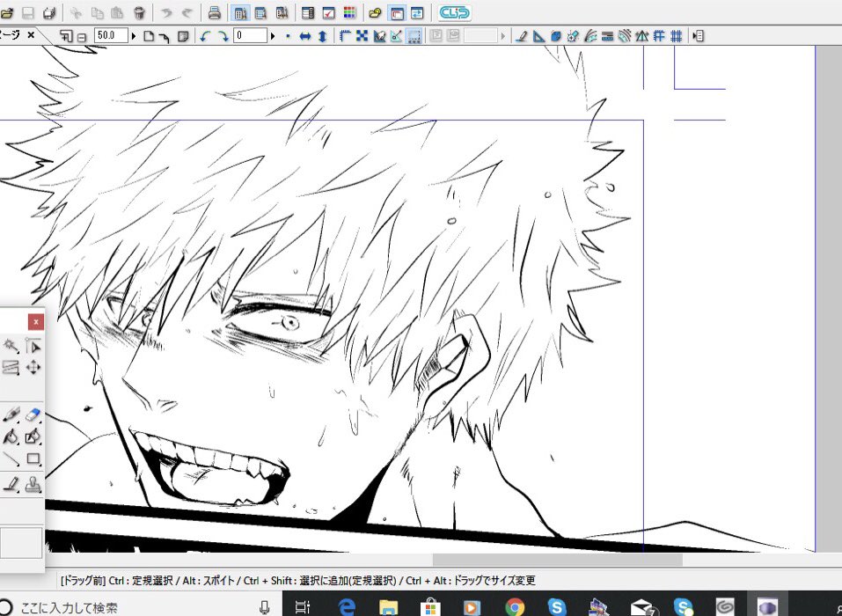Open the toolbar options menu icon
The image size is (842, 616).
[x=698, y=36]
